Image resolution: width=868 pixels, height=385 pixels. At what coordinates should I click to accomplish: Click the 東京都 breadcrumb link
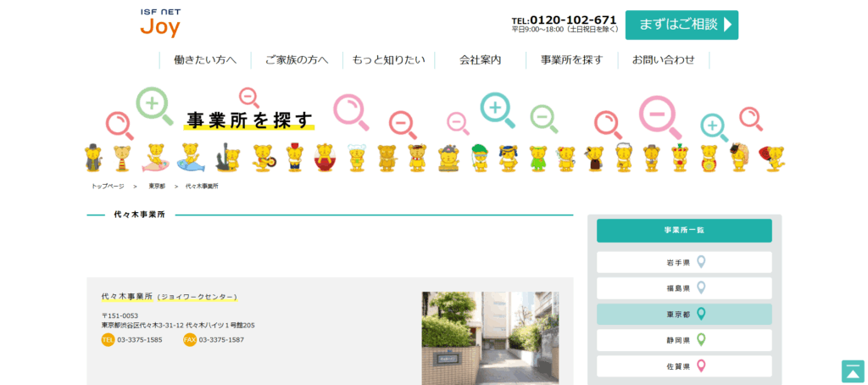pos(157,186)
